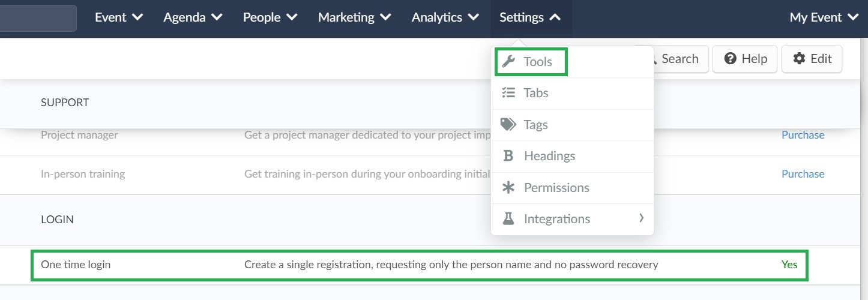This screenshot has width=868, height=300.
Task: Click the gear icon on Edit button
Action: (799, 59)
